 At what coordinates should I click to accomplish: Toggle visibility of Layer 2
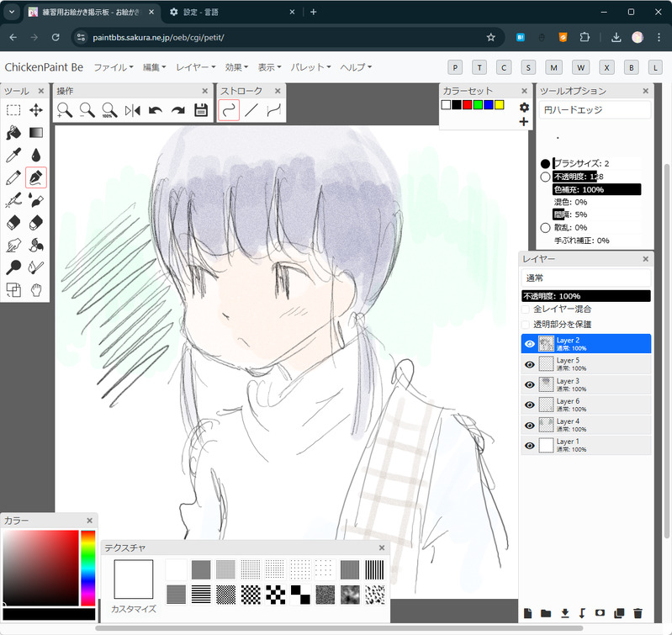tap(530, 344)
